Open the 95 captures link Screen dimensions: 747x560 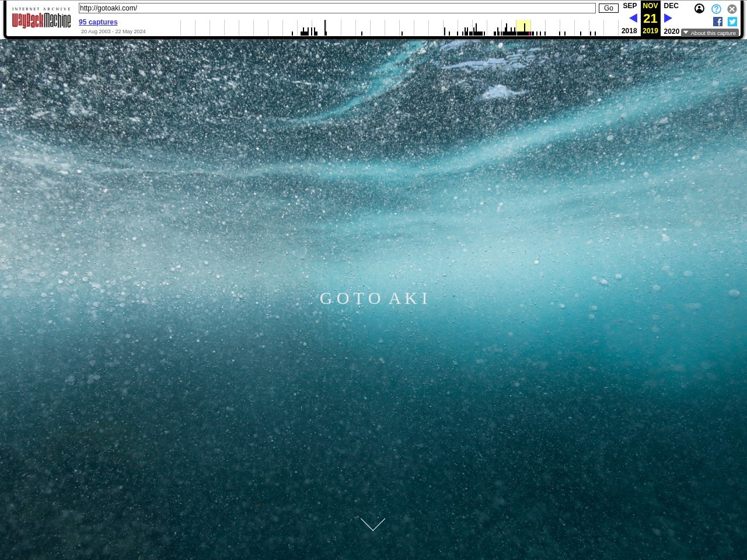[x=98, y=22]
